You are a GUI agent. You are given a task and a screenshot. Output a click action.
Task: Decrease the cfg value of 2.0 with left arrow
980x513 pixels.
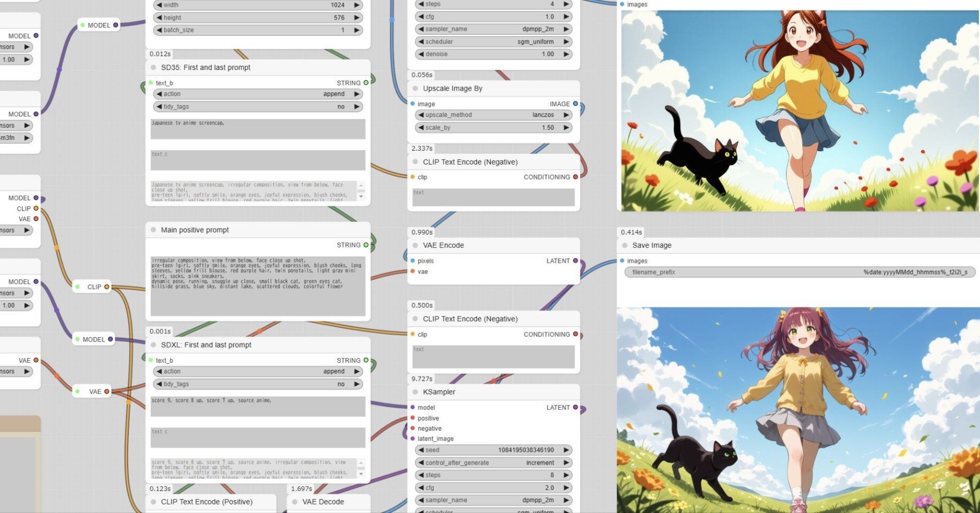pyautogui.click(x=421, y=488)
